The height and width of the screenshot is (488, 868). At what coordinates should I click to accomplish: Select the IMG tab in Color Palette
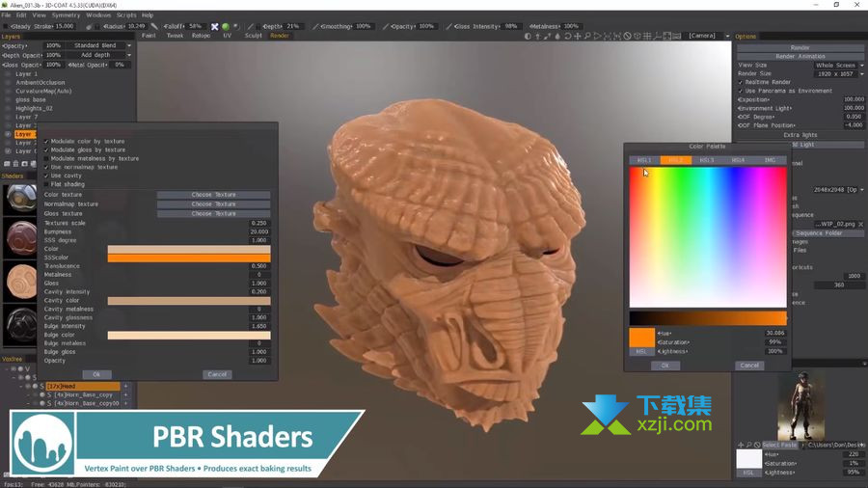point(770,160)
